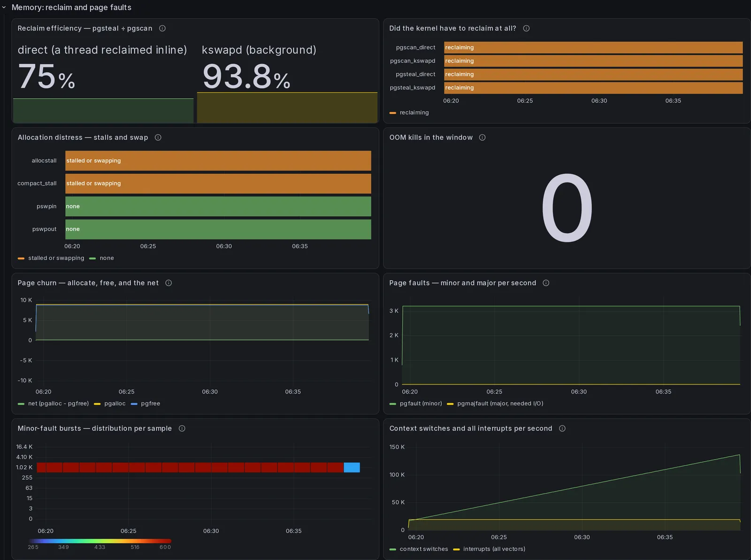This screenshot has height=560, width=751.
Task: Click the allocstall row label
Action: pyautogui.click(x=44, y=160)
